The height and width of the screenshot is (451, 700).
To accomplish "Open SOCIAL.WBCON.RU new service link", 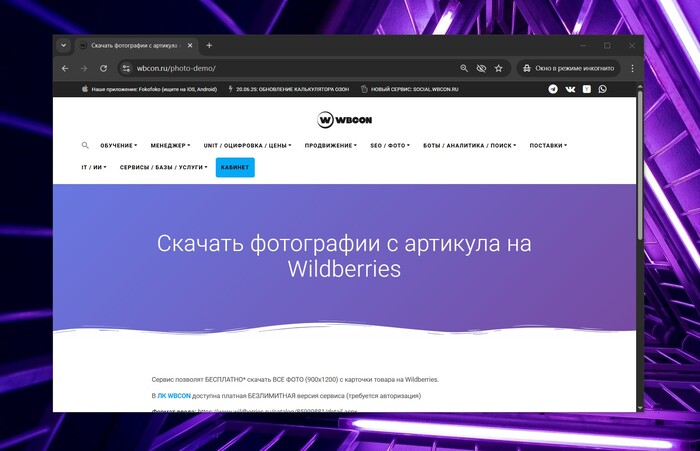I will pos(415,89).
